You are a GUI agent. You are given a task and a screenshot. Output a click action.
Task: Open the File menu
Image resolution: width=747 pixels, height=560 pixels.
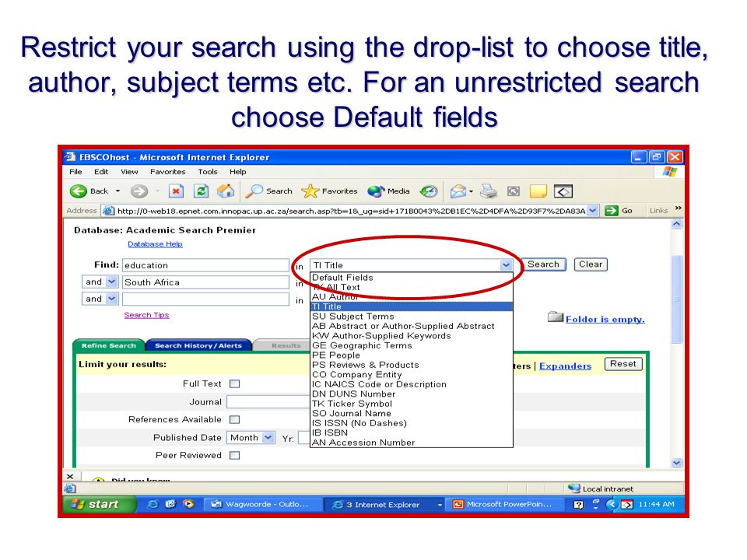(x=75, y=172)
